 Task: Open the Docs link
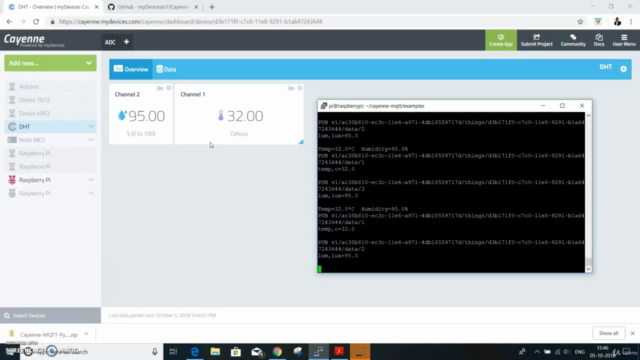pyautogui.click(x=599, y=40)
